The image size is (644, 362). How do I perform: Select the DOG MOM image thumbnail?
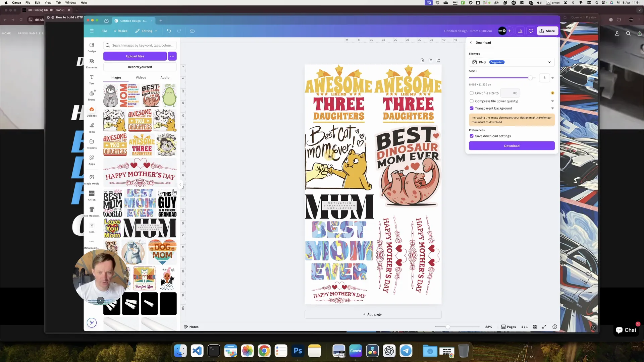point(162,251)
